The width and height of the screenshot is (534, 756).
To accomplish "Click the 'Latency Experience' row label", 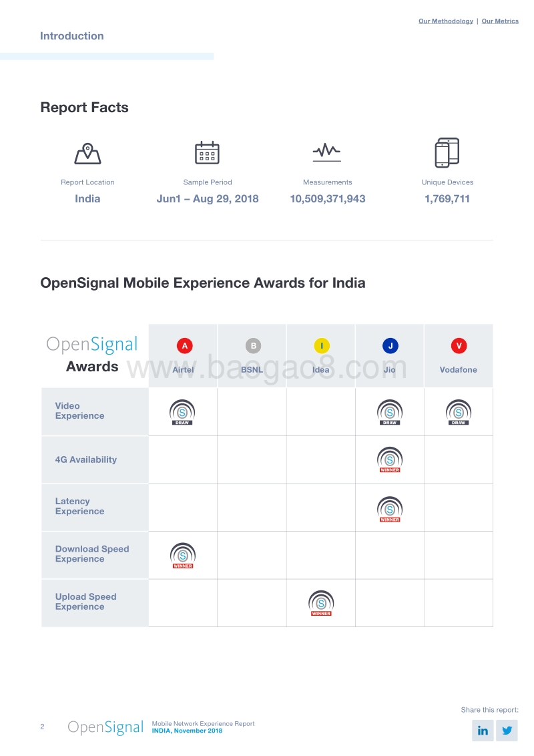I will [x=79, y=506].
